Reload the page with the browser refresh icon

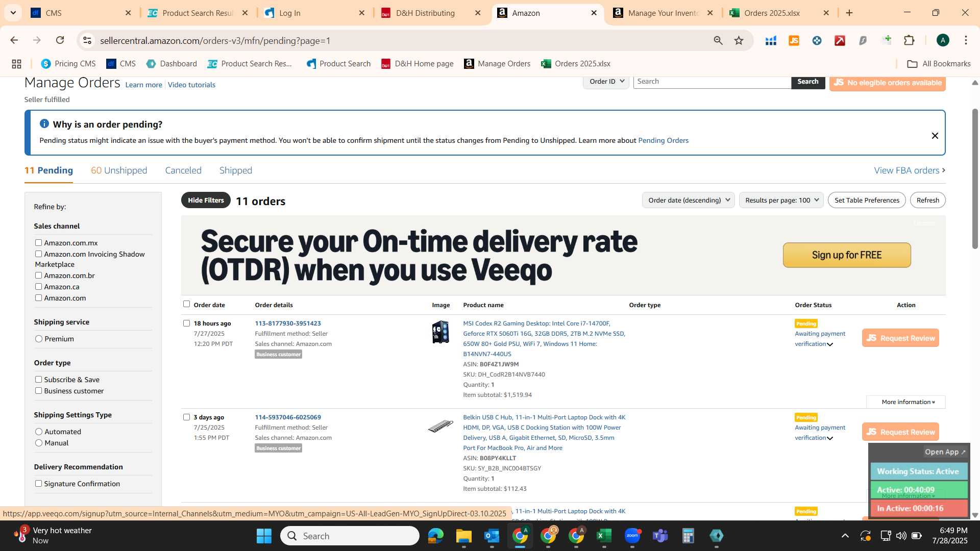[x=60, y=40]
